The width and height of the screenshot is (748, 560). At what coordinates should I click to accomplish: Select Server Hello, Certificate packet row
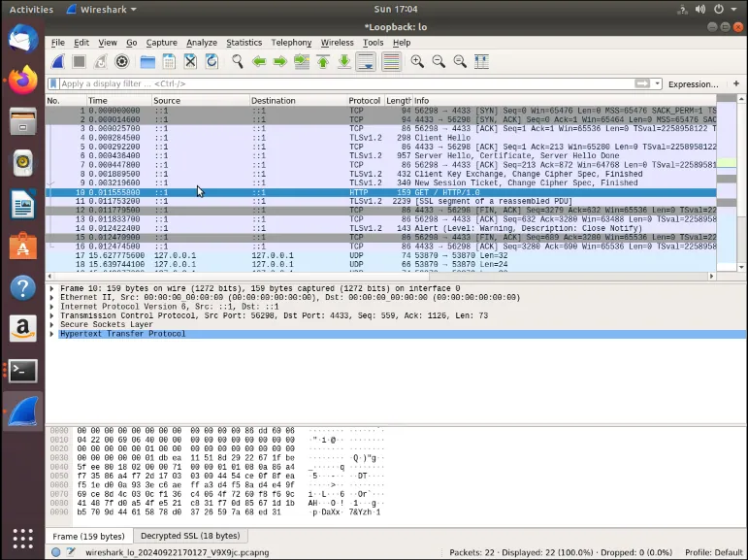(380, 156)
